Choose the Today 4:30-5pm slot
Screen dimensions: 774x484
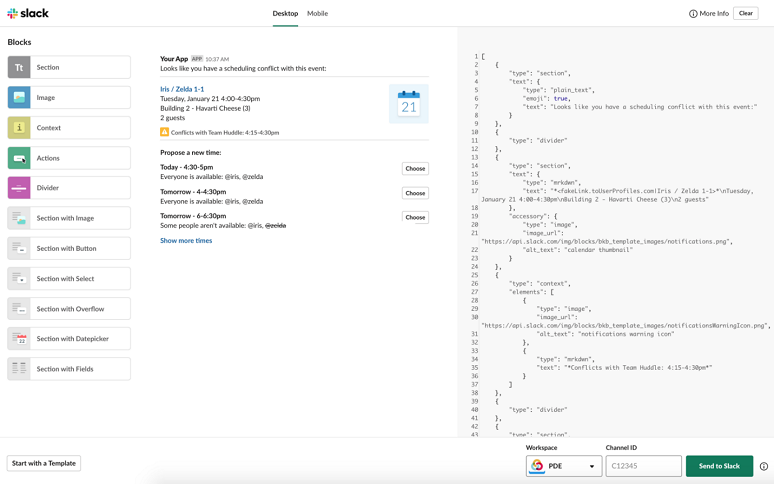pyautogui.click(x=415, y=169)
